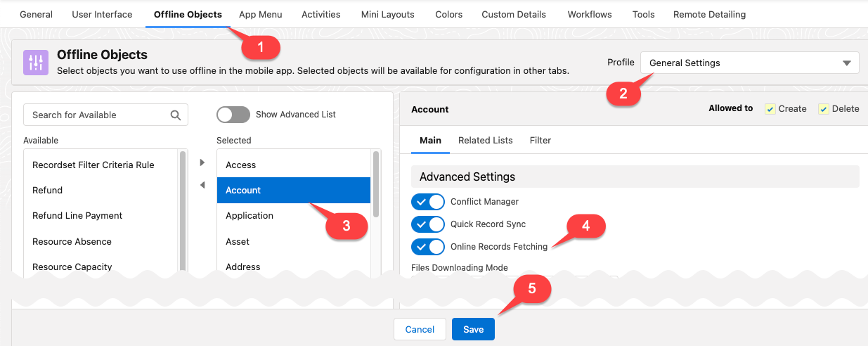This screenshot has width=868, height=346.
Task: Select Resource Absence in Available list
Action: 101,241
